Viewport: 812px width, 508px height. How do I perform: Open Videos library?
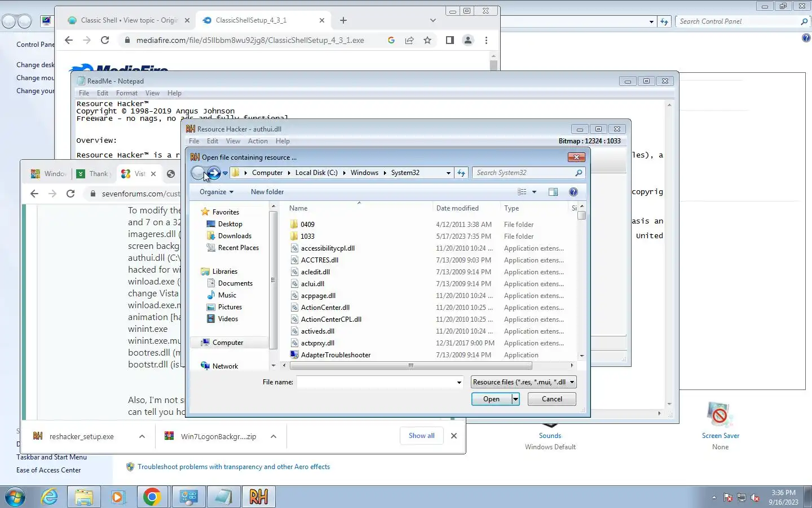[x=228, y=319]
